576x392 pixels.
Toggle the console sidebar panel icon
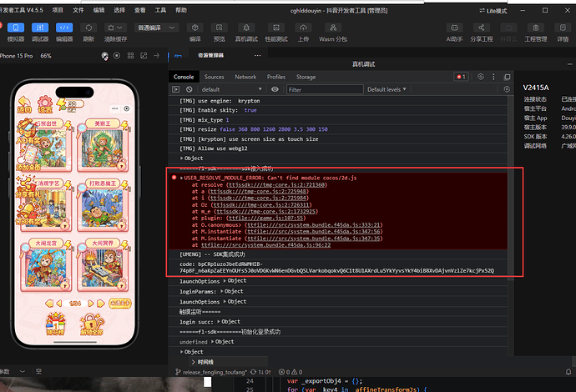[x=176, y=89]
